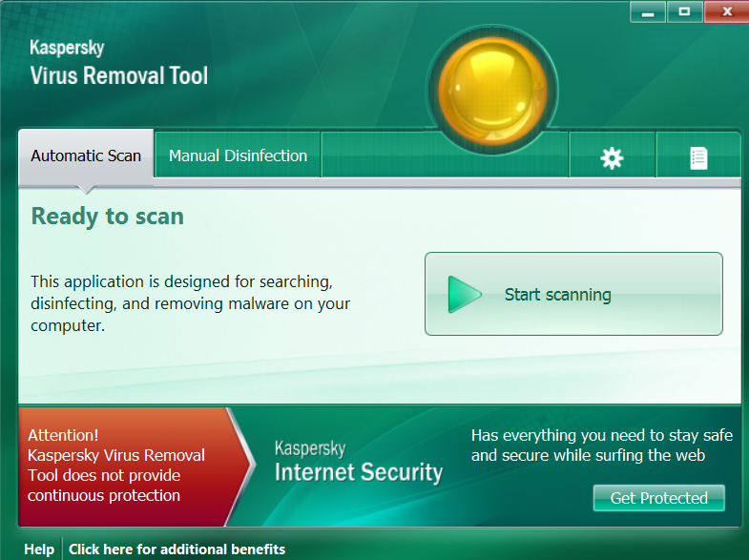
Task: Click the Start scanning button
Action: pos(573,294)
